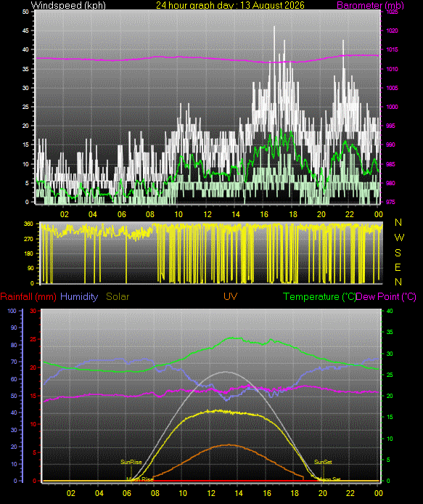Image resolution: width=423 pixels, height=504 pixels.
Task: Click the "W" compass direction label
Action: pyautogui.click(x=399, y=237)
